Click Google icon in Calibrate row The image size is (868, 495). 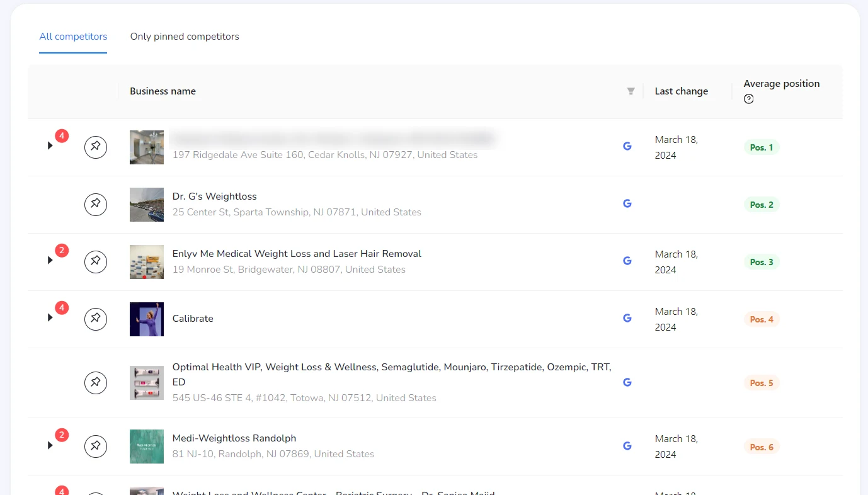tap(627, 318)
